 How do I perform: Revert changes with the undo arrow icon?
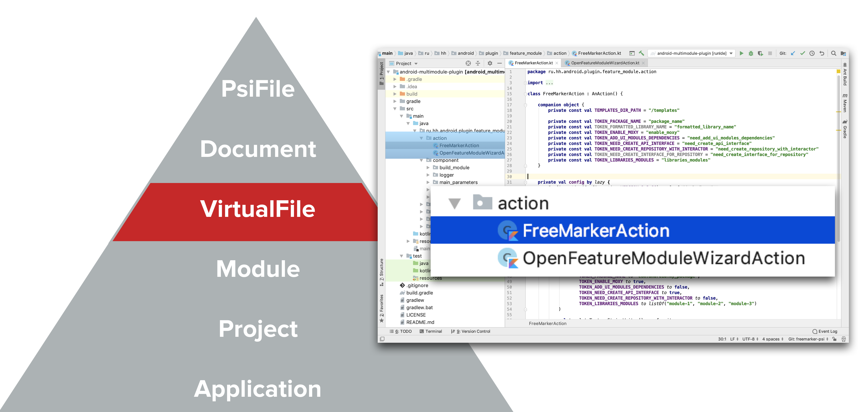click(x=822, y=53)
